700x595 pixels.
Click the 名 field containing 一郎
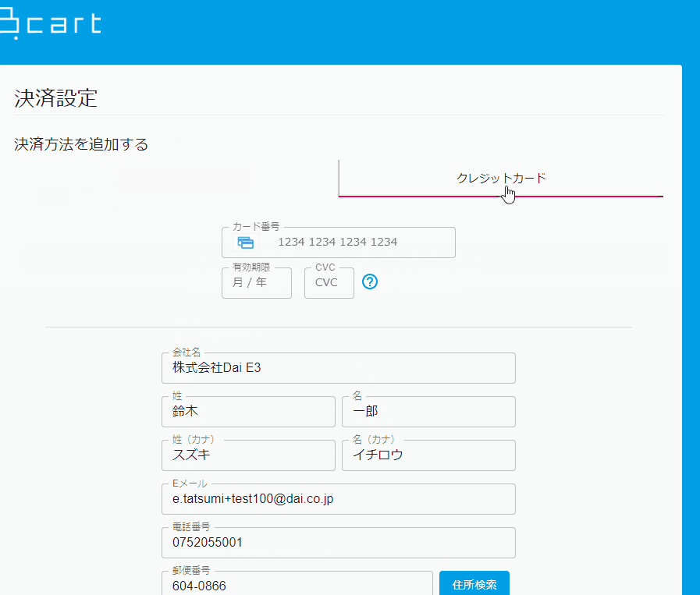click(x=428, y=412)
